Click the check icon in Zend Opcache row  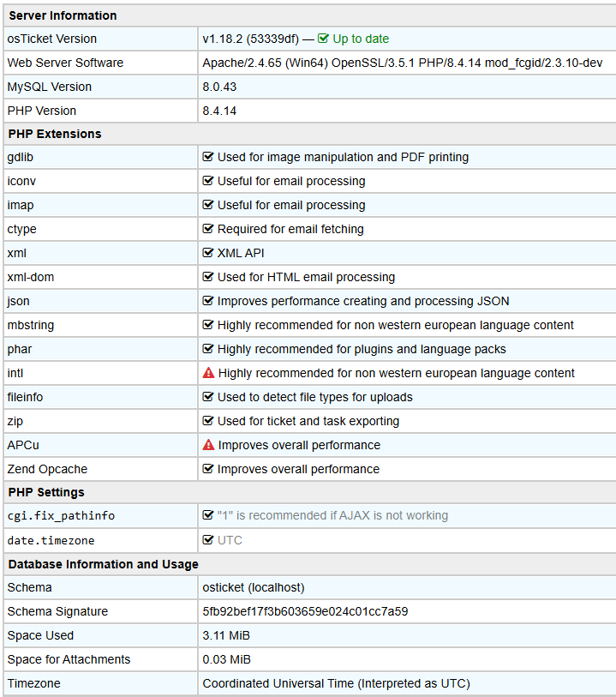click(x=208, y=469)
